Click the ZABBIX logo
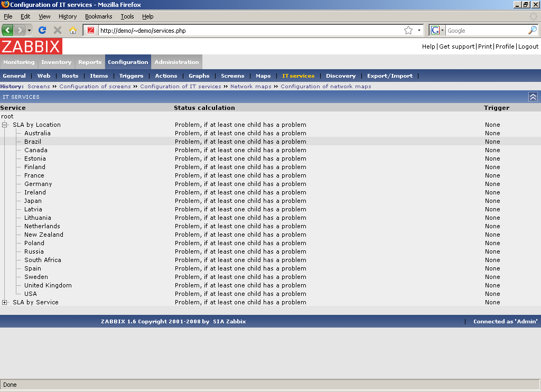Viewport: 541px width, 392px height. coord(31,46)
